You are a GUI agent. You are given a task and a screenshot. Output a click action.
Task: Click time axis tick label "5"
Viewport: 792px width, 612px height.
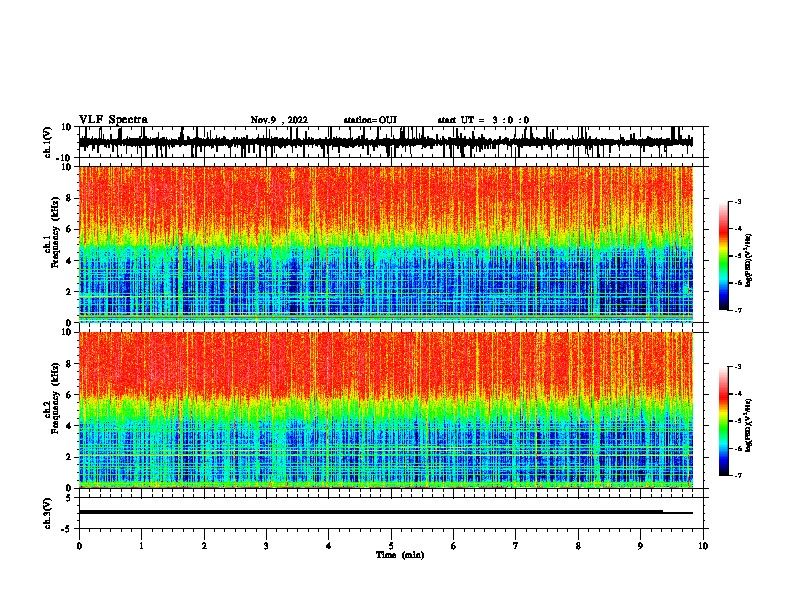(x=391, y=546)
